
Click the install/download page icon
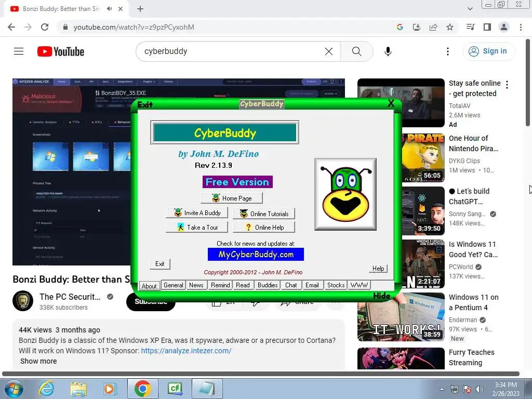(417, 27)
